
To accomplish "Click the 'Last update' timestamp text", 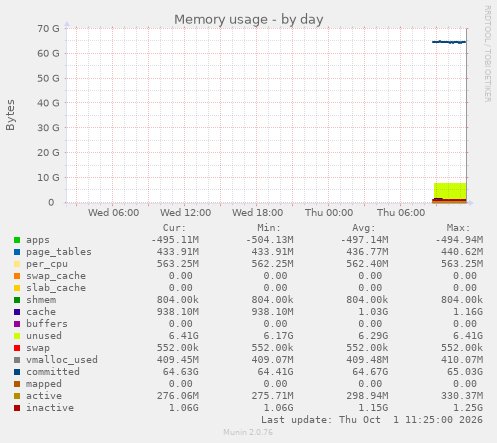I will point(372,420).
